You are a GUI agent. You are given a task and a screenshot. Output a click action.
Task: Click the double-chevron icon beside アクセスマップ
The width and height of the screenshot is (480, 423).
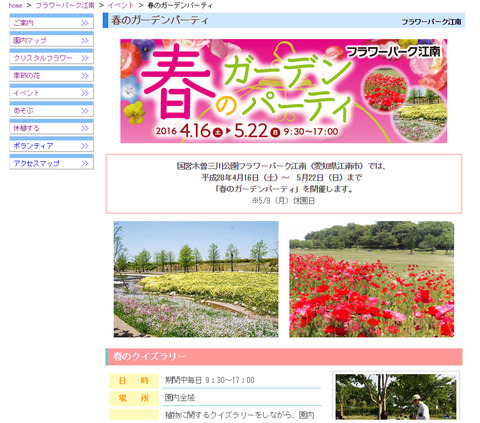click(x=85, y=163)
